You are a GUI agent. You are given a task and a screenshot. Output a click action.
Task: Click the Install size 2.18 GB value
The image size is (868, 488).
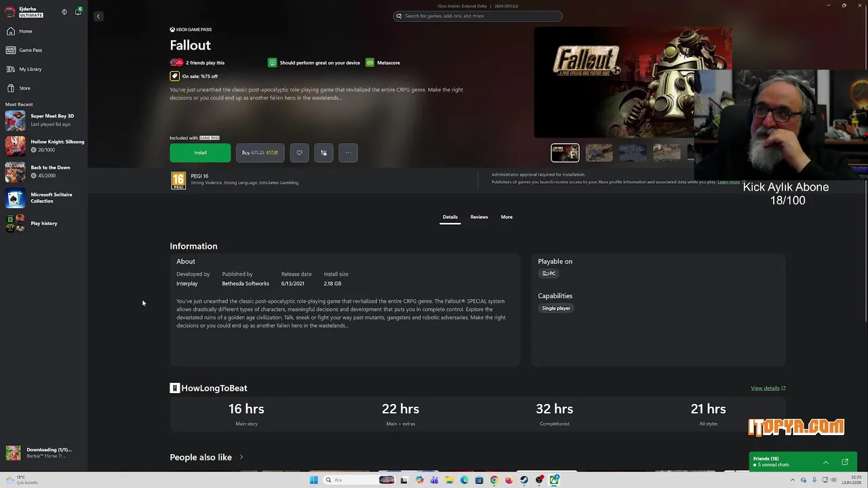(x=332, y=283)
